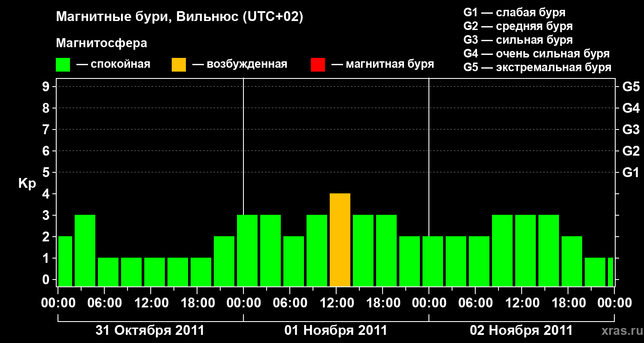
Task: Click the orange 'возбужденная' legend swatch
Action: (x=179, y=65)
